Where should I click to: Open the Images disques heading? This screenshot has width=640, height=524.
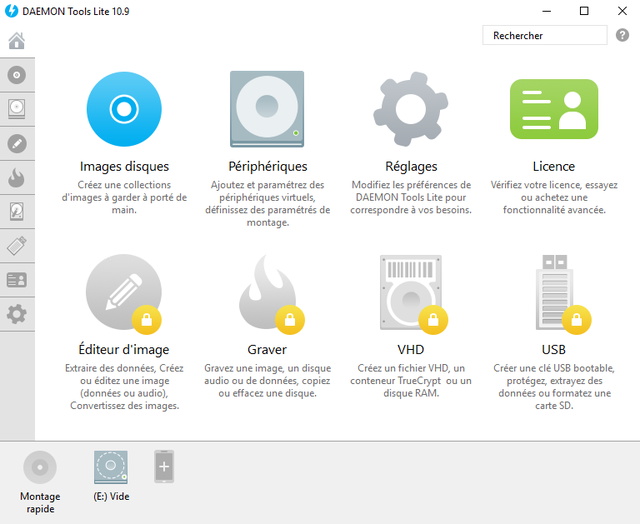tap(124, 167)
